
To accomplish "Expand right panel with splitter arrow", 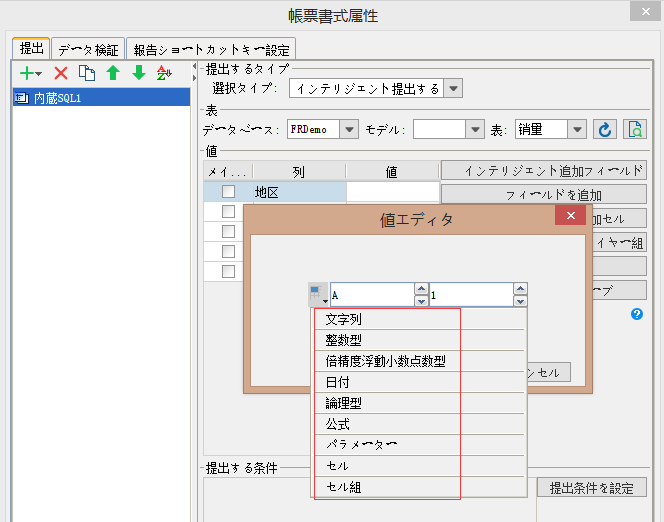I will (194, 78).
